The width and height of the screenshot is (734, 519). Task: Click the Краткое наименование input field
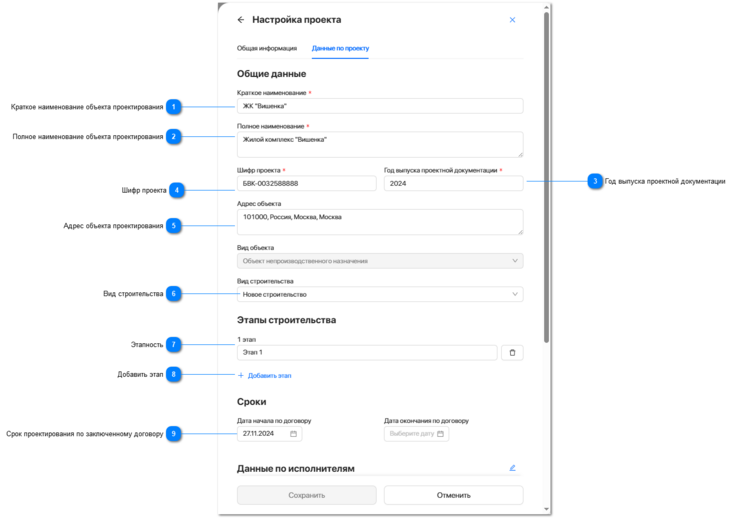(x=380, y=106)
